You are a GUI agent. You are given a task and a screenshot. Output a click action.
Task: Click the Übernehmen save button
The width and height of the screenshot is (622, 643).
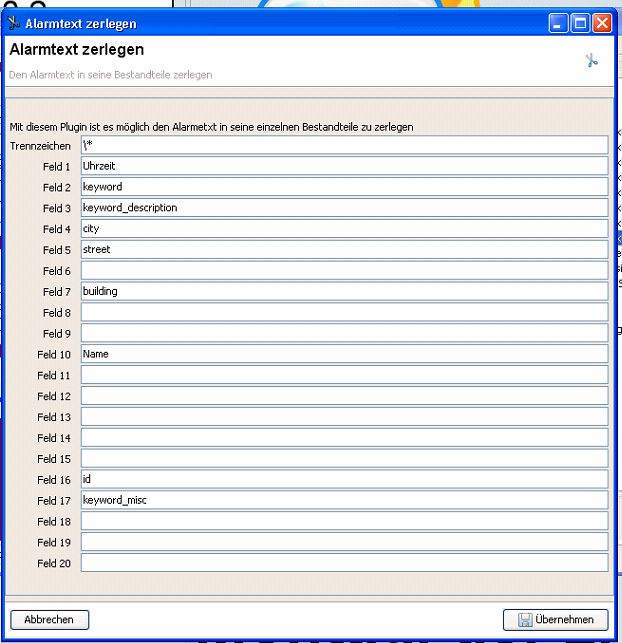coord(556,619)
